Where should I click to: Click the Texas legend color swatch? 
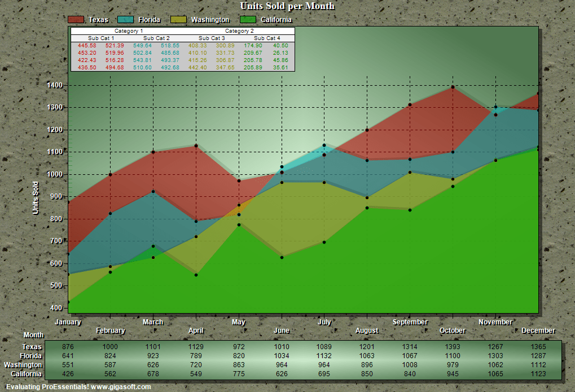pos(76,20)
